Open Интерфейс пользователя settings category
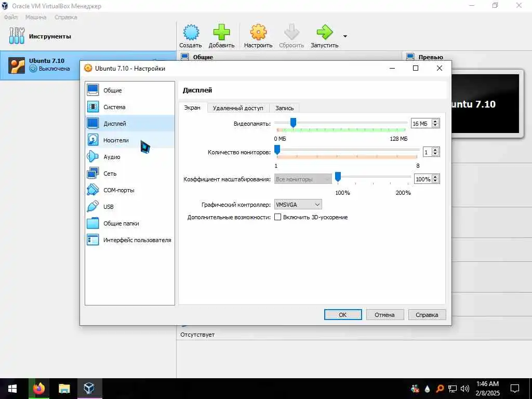This screenshot has width=532, height=399. [129, 240]
